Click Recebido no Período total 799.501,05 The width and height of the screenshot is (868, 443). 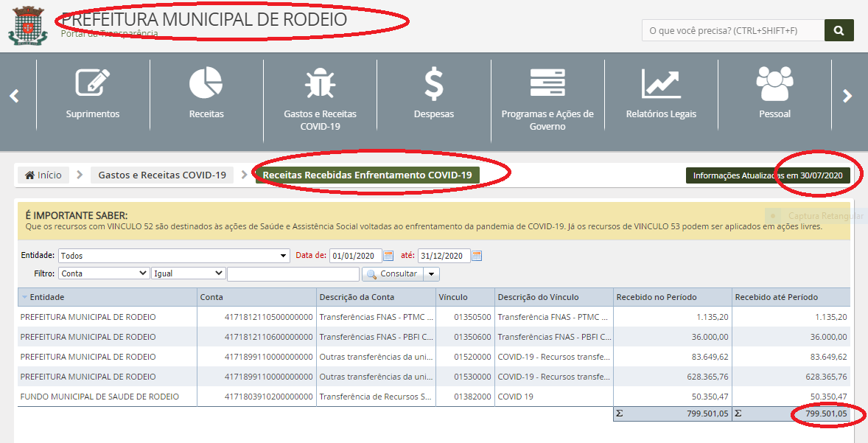pyautogui.click(x=708, y=414)
